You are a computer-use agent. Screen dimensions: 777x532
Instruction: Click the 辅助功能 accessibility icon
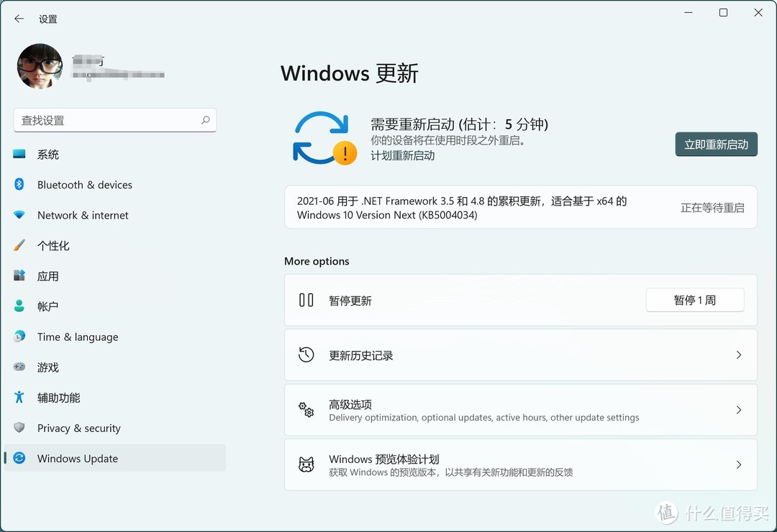(19, 398)
